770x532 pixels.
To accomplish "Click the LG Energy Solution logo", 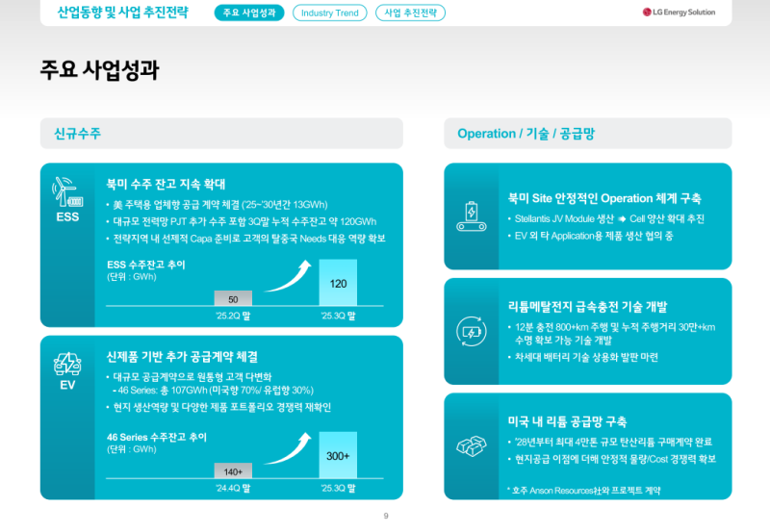I will tap(680, 13).
